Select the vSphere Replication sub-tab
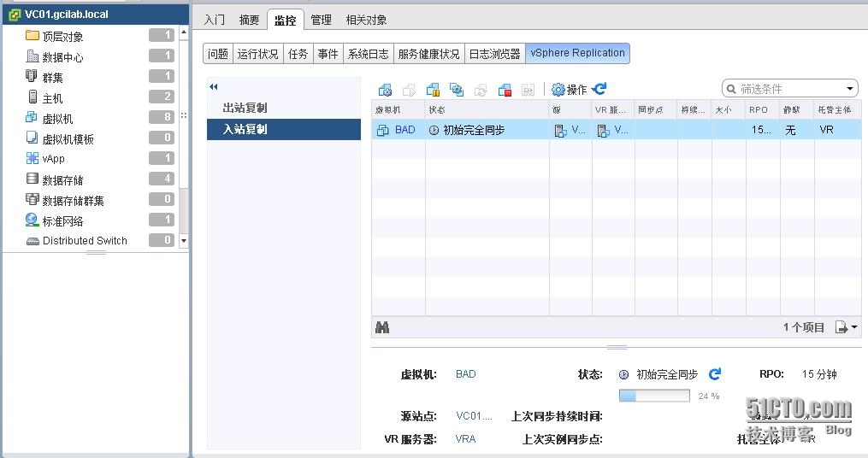 coord(577,53)
